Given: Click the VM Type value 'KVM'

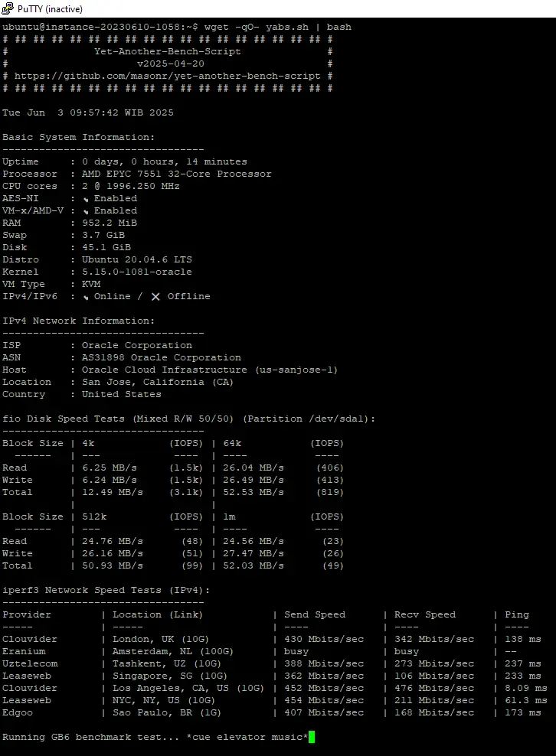Looking at the screenshot, I should pos(91,284).
